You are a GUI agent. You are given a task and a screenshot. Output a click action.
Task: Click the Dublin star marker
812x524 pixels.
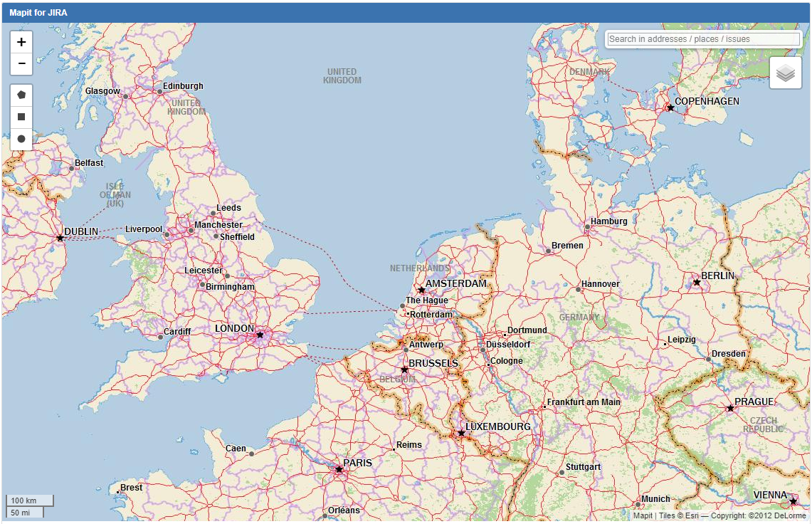pos(60,238)
